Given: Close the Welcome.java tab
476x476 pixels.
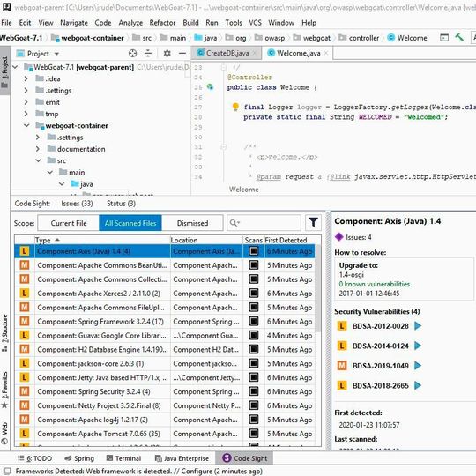Looking at the screenshot, I should point(326,53).
